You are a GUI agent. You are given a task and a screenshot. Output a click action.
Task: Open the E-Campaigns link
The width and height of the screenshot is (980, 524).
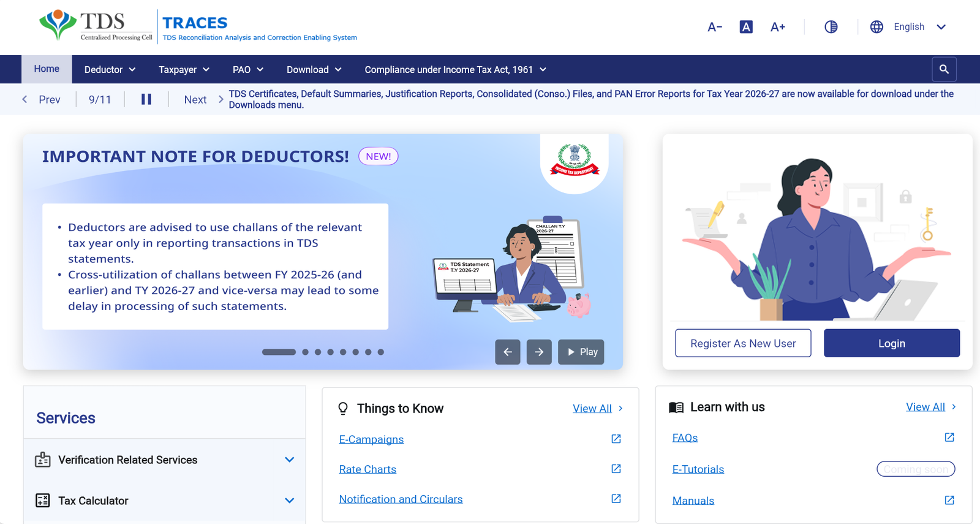click(371, 439)
